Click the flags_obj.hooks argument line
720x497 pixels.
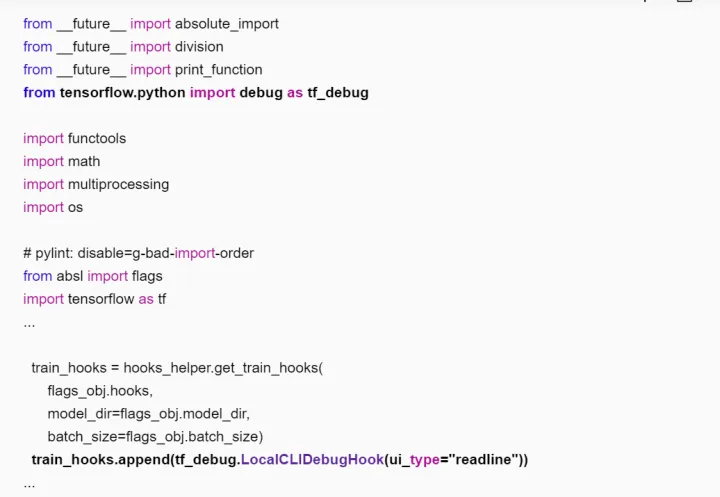pyautogui.click(x=99, y=391)
